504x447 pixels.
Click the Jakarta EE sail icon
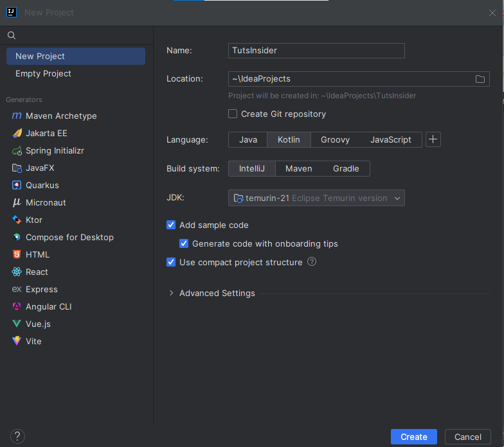tap(17, 133)
